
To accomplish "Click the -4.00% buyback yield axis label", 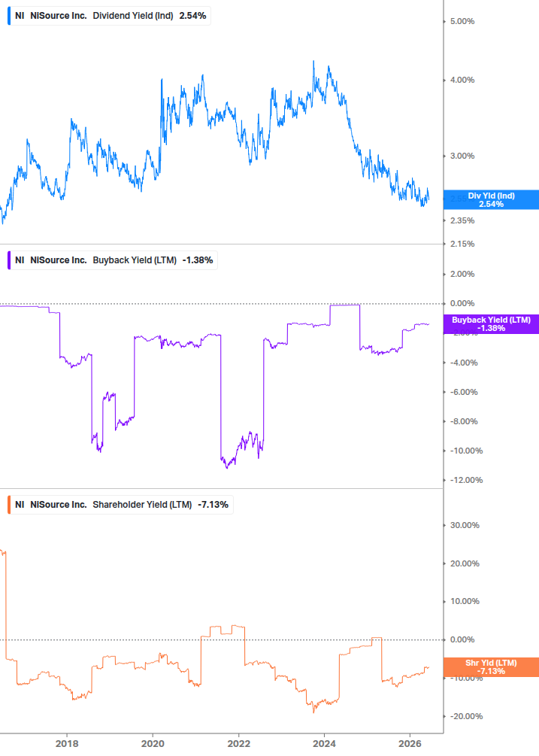I will click(464, 363).
